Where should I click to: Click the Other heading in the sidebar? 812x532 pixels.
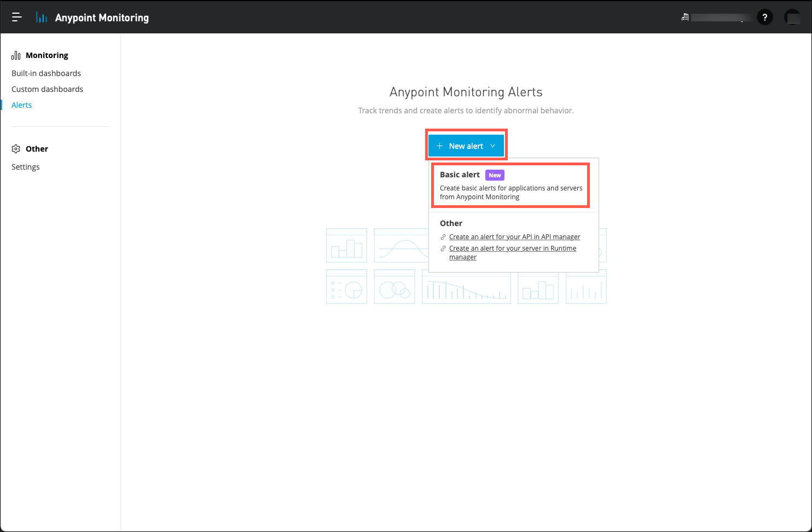coord(37,149)
